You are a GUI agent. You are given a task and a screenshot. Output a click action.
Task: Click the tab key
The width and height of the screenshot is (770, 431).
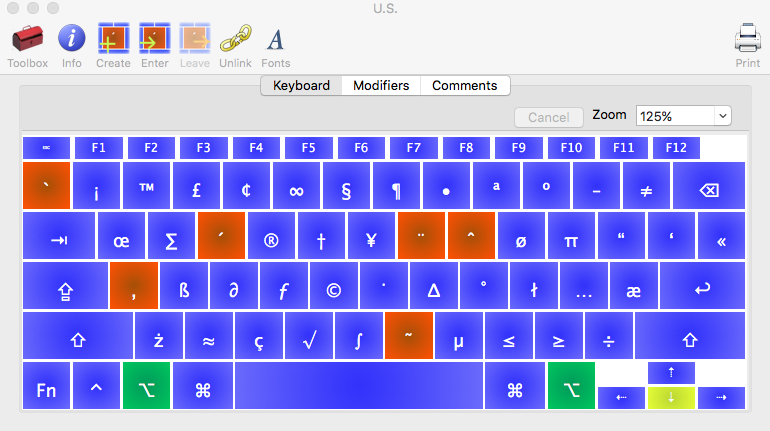tap(59, 236)
